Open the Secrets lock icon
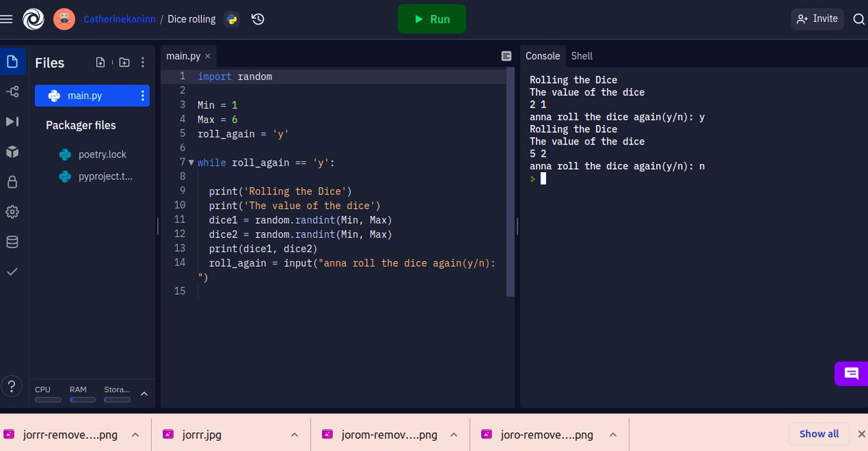This screenshot has height=451, width=868. point(12,182)
